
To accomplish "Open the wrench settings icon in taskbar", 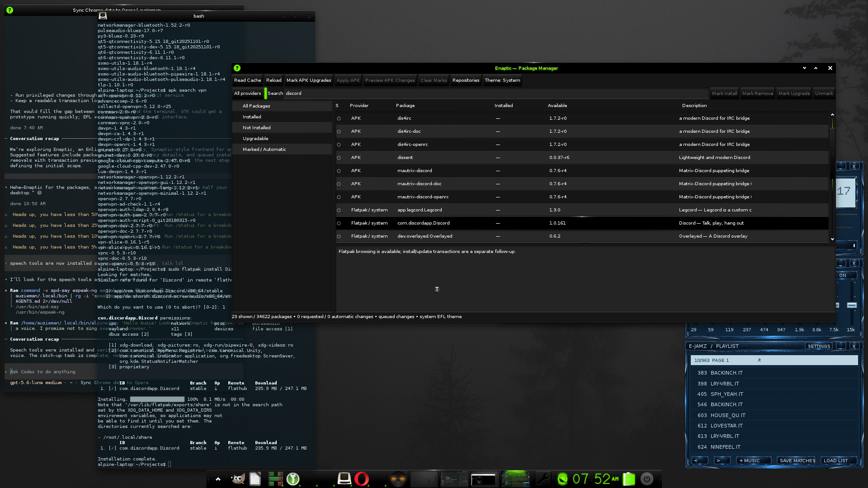I will pyautogui.click(x=543, y=479).
